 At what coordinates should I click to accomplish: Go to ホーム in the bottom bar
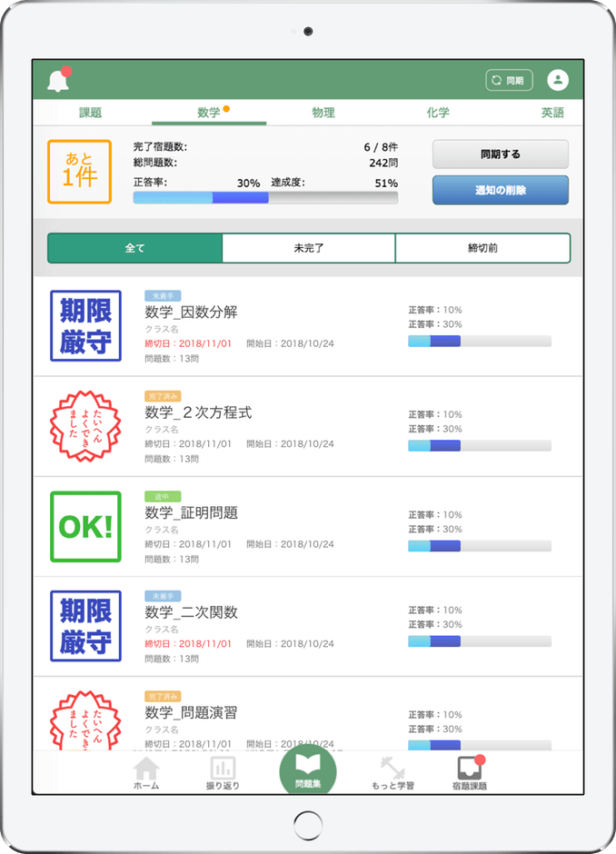[145, 772]
